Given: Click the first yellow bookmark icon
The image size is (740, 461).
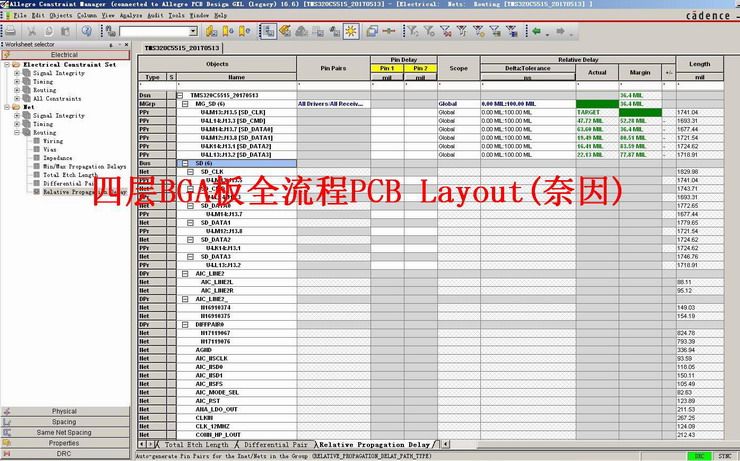Looking at the screenshot, I should click(x=211, y=32).
